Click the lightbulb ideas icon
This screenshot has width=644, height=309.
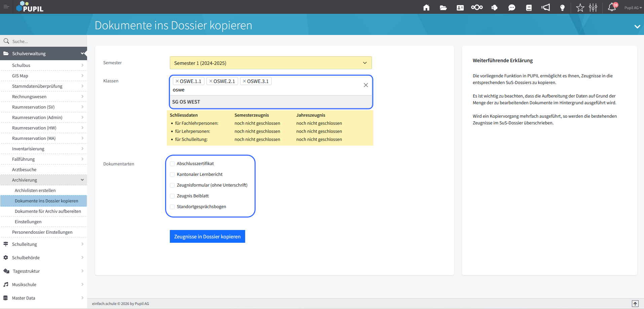point(562,7)
